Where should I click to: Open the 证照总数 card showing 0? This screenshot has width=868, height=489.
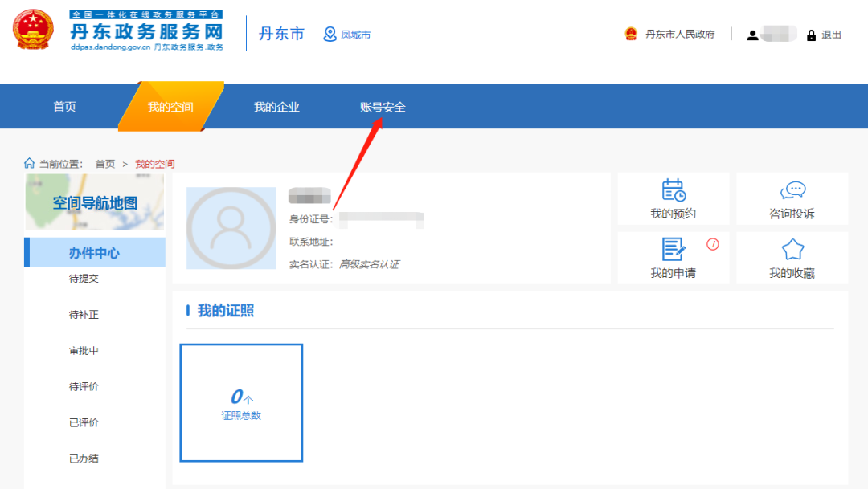(241, 401)
